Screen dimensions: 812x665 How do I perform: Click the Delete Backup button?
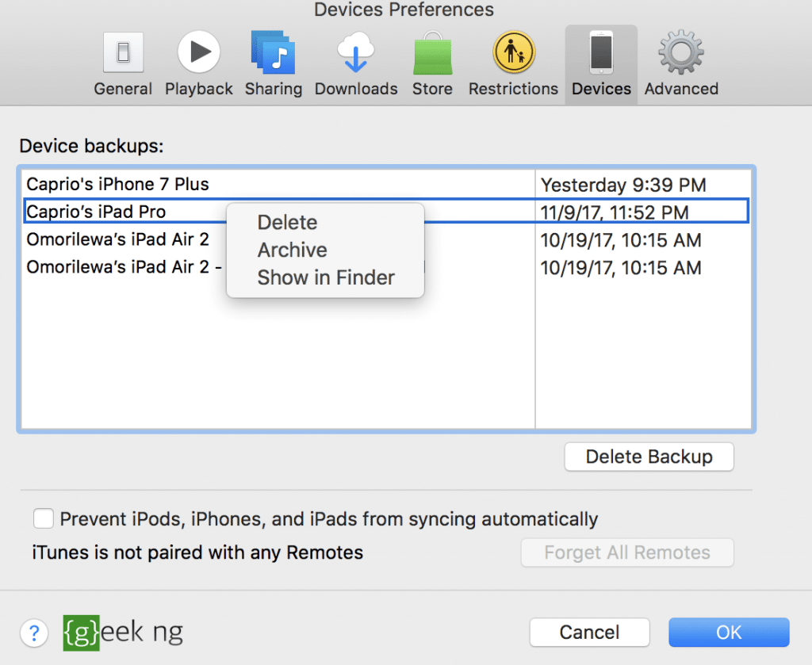click(649, 457)
